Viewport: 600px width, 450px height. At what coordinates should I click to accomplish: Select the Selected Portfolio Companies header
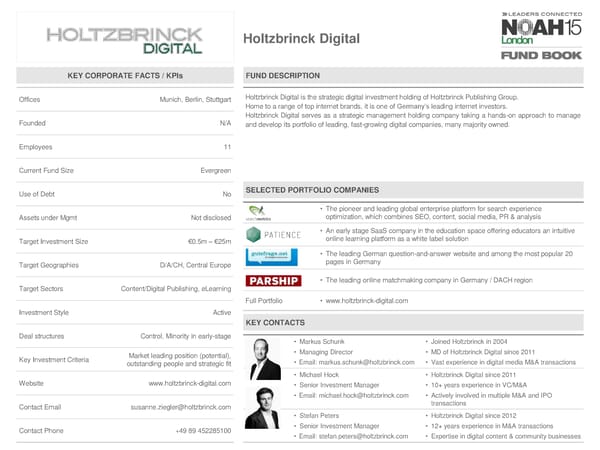[x=311, y=190]
